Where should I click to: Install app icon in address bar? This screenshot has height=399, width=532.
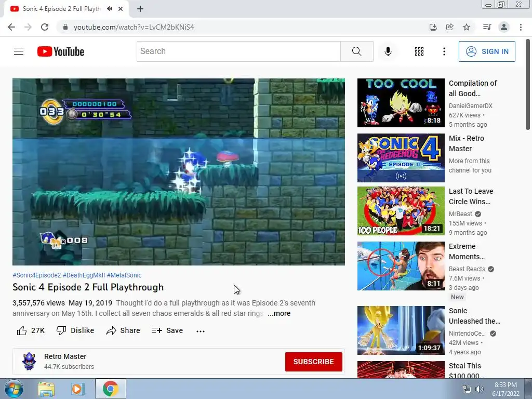pyautogui.click(x=433, y=27)
